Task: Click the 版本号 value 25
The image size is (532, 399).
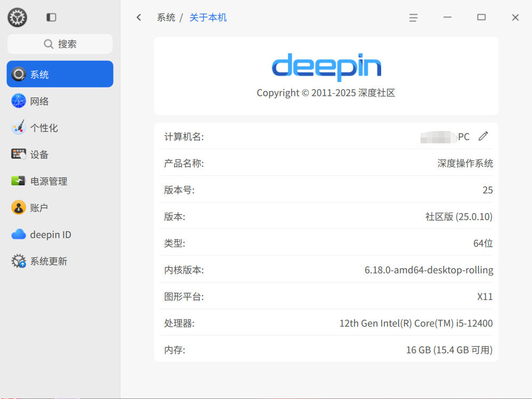Action: pyautogui.click(x=488, y=190)
